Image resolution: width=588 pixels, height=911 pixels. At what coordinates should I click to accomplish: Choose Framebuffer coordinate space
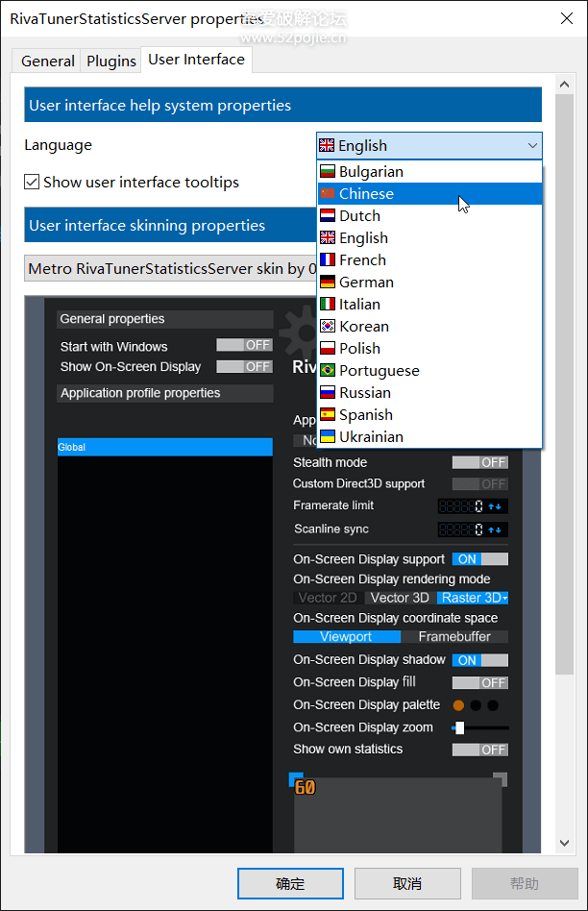tap(454, 637)
